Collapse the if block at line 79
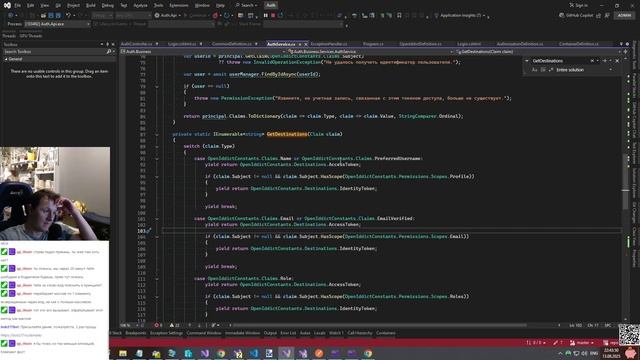This screenshot has height=360, width=640. point(157,87)
